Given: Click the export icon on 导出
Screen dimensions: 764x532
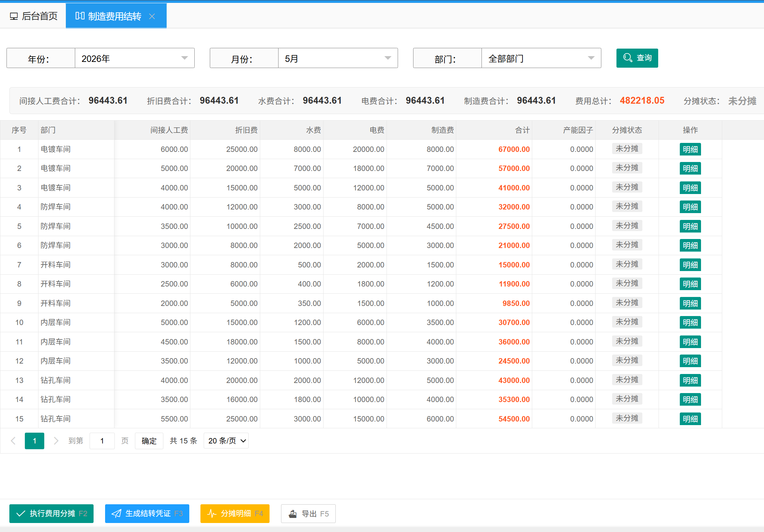Looking at the screenshot, I should coord(293,514).
